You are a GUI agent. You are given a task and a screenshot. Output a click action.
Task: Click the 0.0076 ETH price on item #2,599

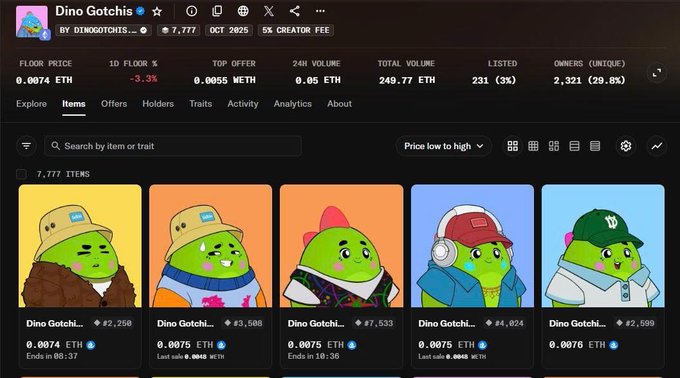[577, 345]
